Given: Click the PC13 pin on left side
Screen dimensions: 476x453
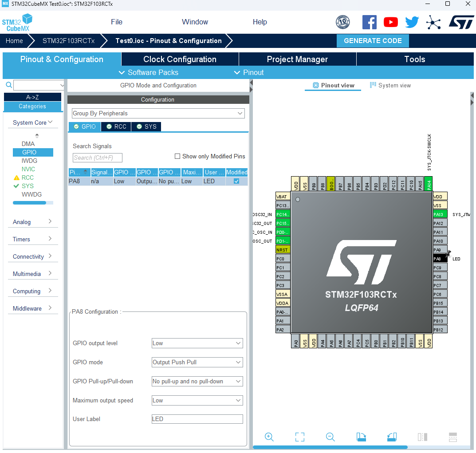Looking at the screenshot, I should coord(283,205).
